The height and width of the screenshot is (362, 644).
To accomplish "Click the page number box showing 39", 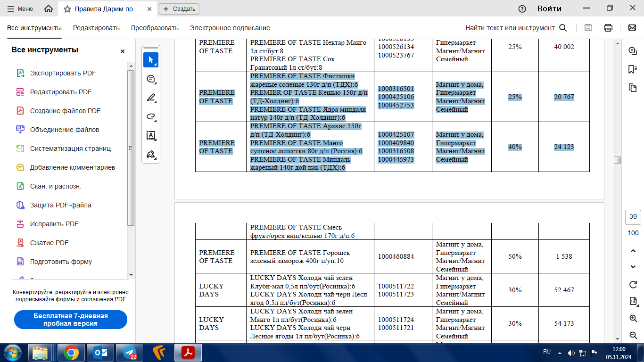I will (633, 217).
